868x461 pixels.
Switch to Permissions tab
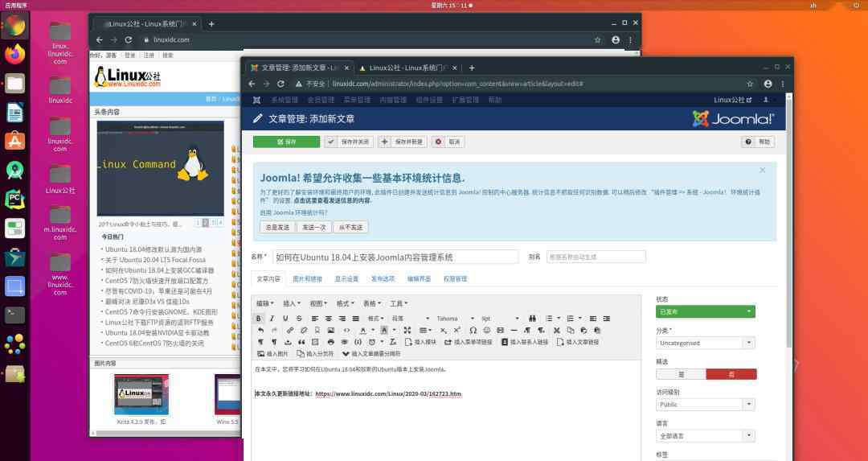click(455, 278)
